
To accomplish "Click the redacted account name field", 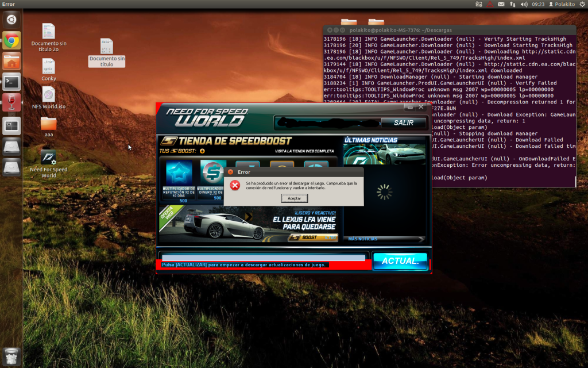I will [x=327, y=123].
